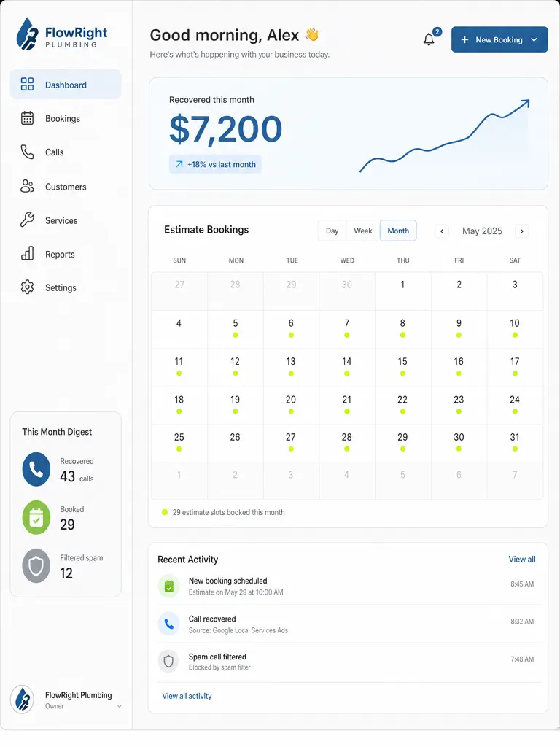
Task: Click the Call recovered activity phone icon
Action: (168, 624)
